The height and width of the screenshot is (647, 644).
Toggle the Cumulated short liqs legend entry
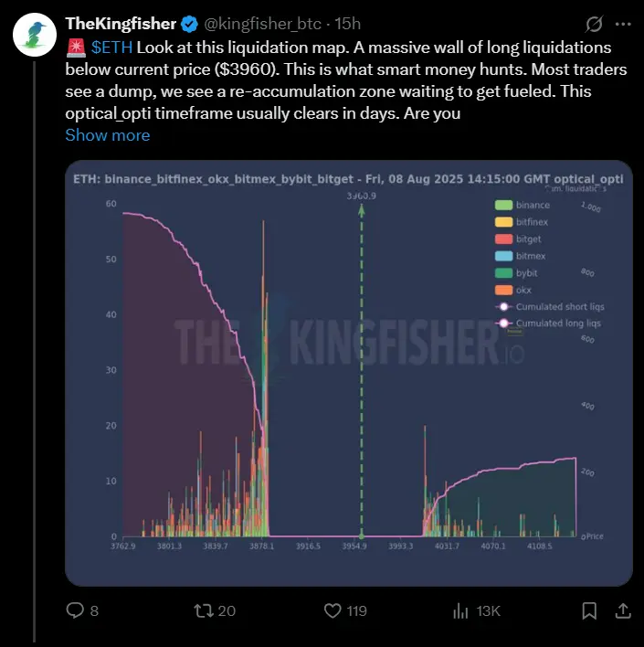click(x=550, y=306)
